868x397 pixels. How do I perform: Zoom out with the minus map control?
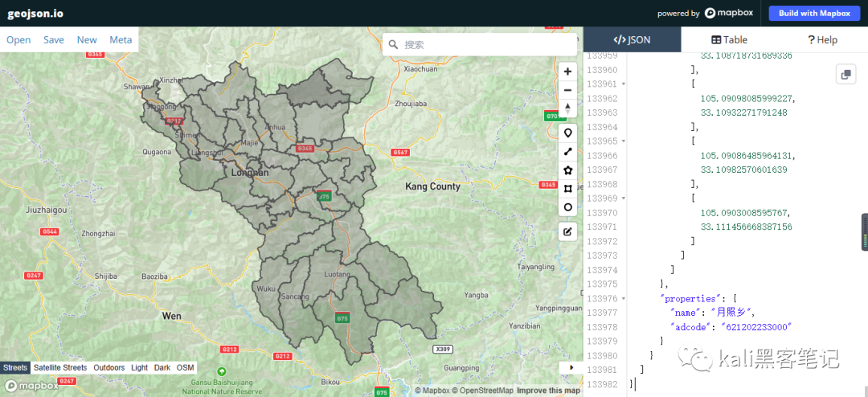click(x=567, y=90)
